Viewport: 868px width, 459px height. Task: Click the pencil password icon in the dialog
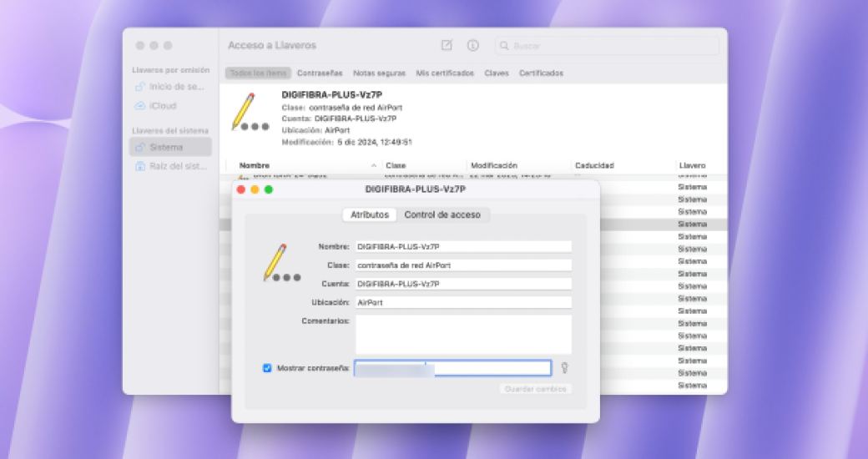click(x=281, y=263)
